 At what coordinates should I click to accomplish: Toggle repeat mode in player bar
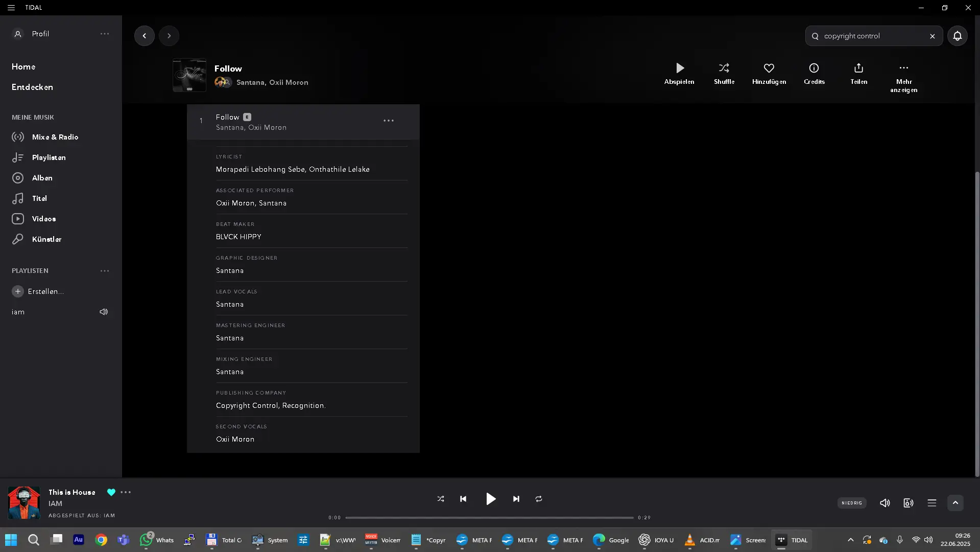538,499
